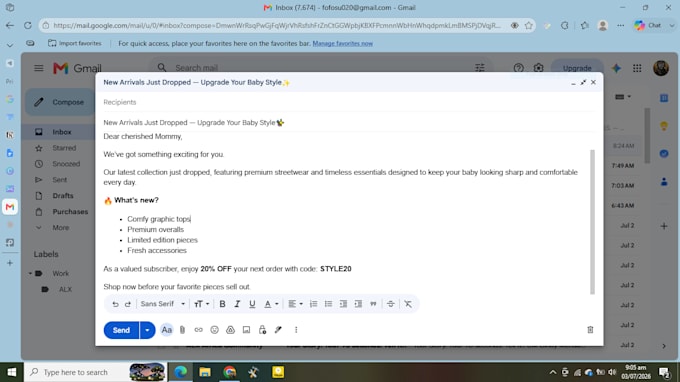Toggle formatting options Aa button
The height and width of the screenshot is (382, 680).
click(x=167, y=330)
